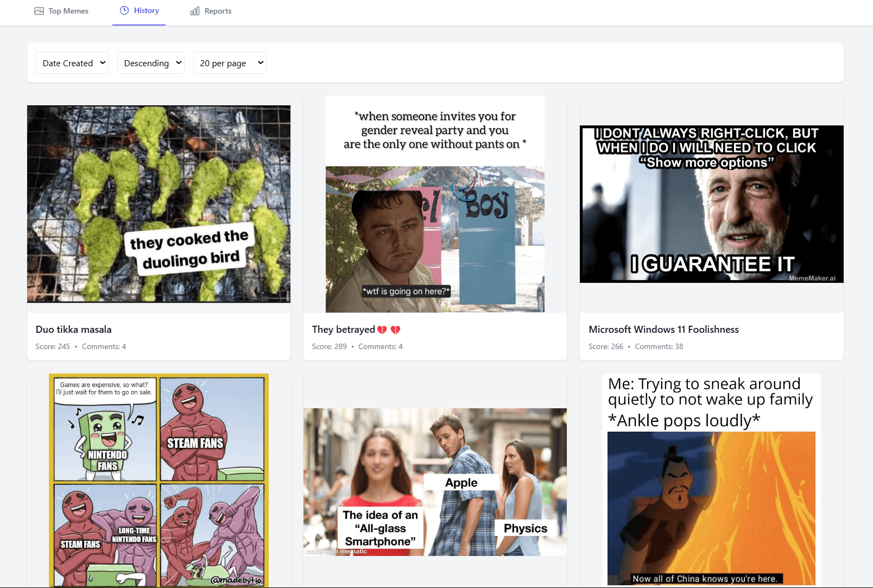Click the Reports bar chart icon
The image size is (873, 588).
tap(195, 11)
